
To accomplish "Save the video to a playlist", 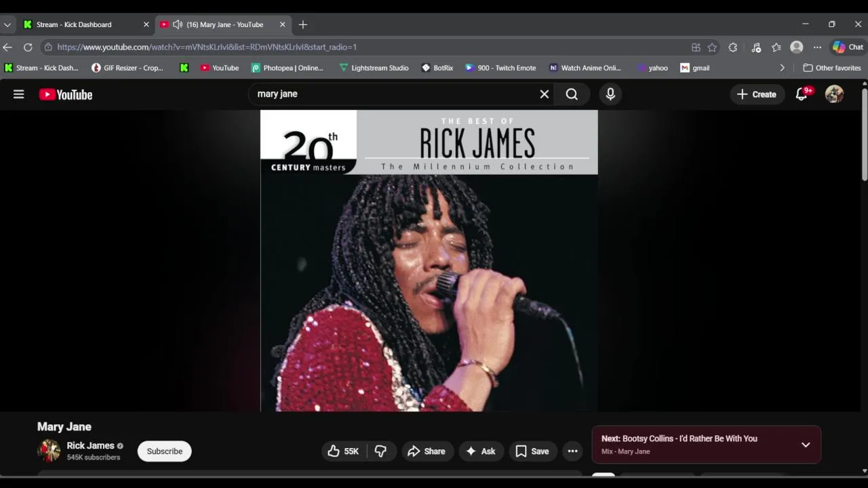I will 532,451.
